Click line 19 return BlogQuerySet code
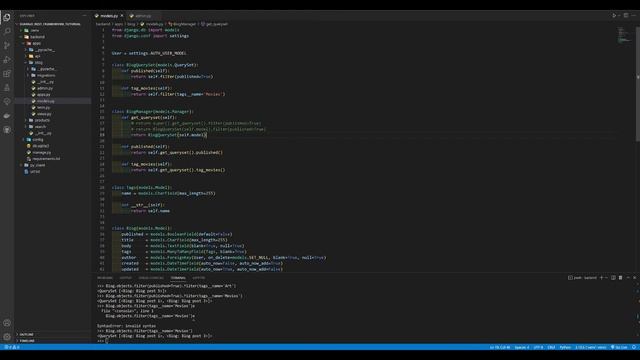The height and width of the screenshot is (360, 640). pos(169,135)
